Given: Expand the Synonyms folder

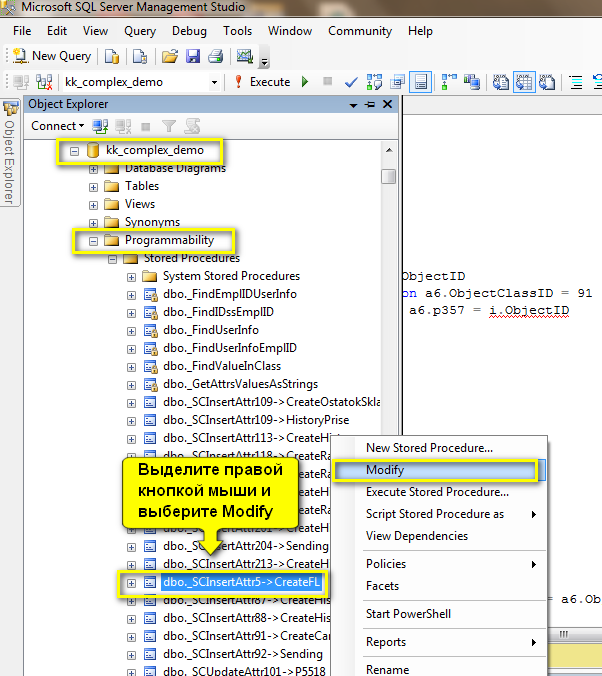Looking at the screenshot, I should click(93, 223).
